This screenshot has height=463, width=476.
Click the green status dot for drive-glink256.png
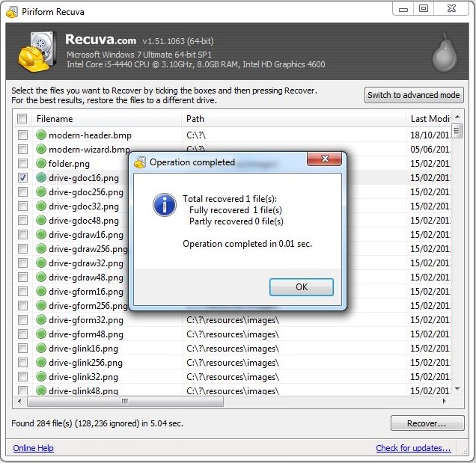[x=41, y=362]
